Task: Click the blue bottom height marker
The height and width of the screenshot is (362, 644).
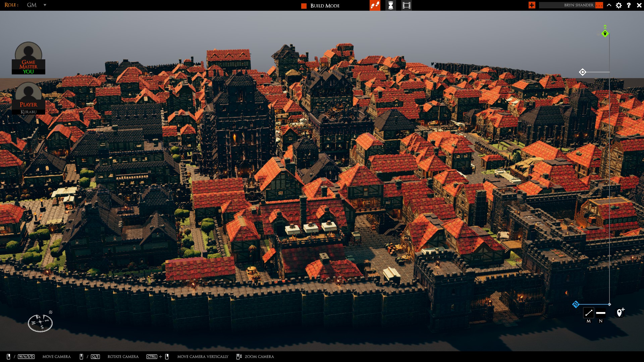Action: click(576, 304)
